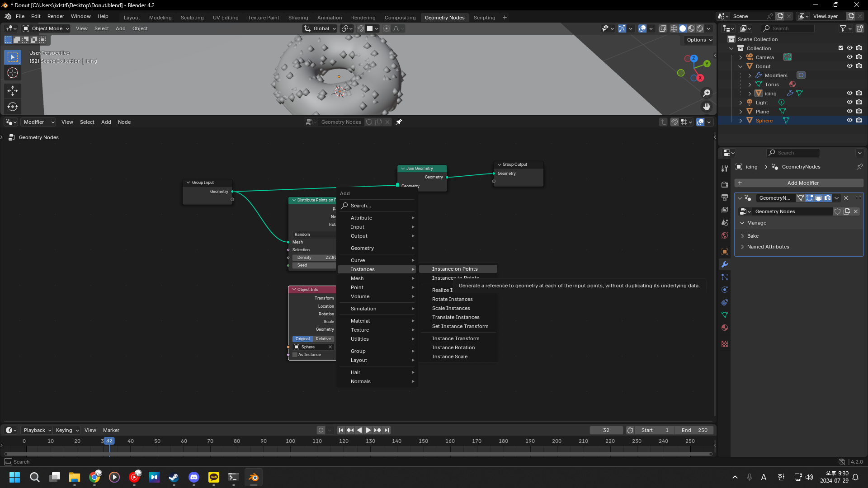868x488 pixels.
Task: Select solid viewport shading mode
Action: [x=683, y=28]
